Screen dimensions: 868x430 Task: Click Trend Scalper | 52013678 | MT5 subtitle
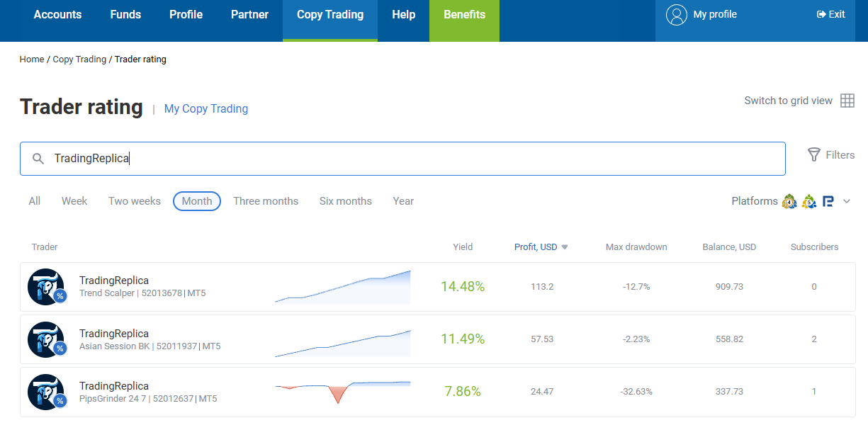tap(142, 293)
